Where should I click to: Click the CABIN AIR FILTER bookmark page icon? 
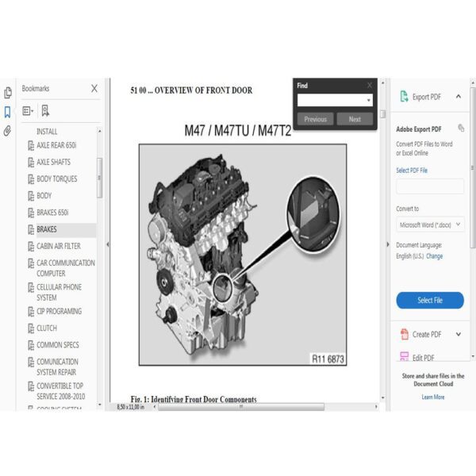click(x=31, y=247)
